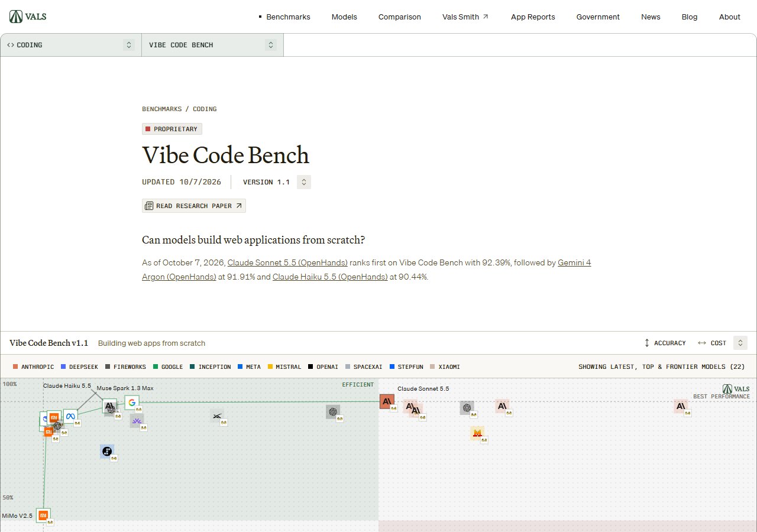Click the Xiaomi tan legend swatch
The image size is (757, 532).
click(433, 367)
